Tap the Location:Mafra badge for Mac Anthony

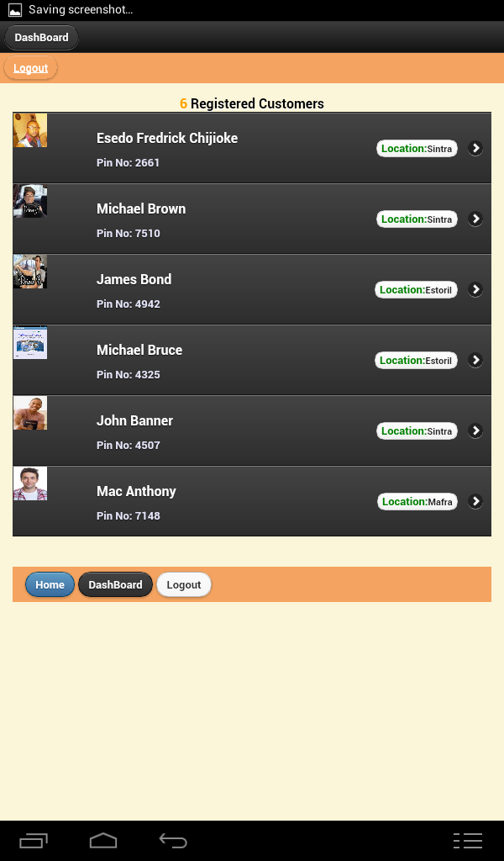tap(417, 501)
